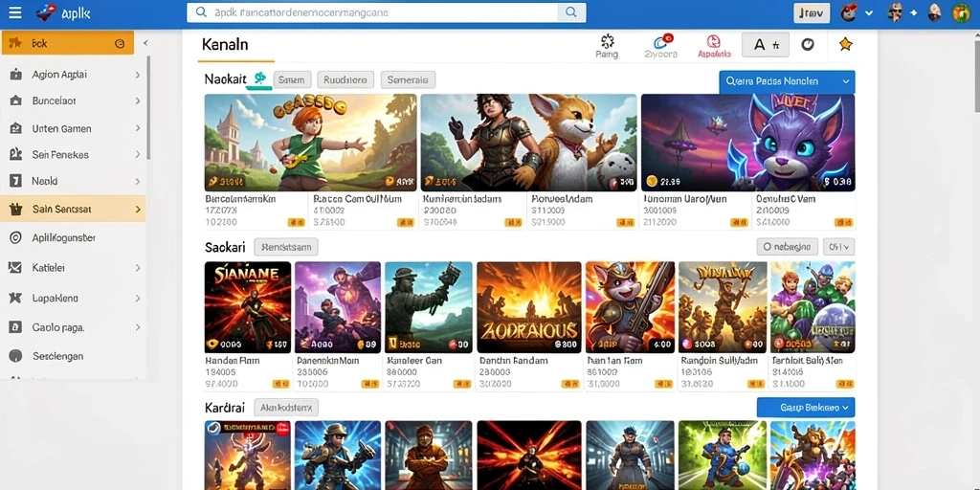Open the Zodraious explosion game thumbnail

(528, 307)
